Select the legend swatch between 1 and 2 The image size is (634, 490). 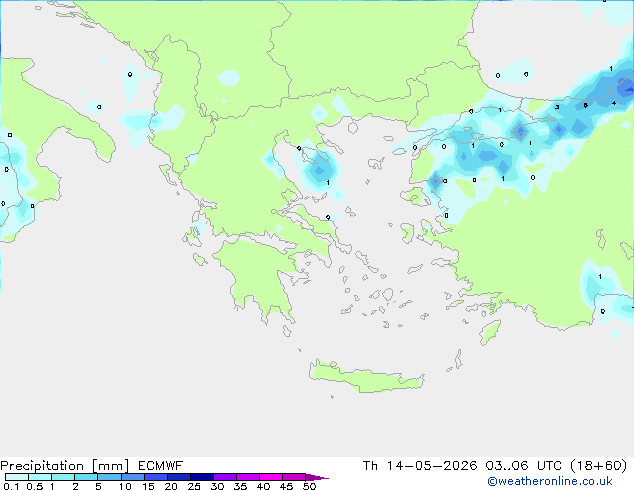[63, 477]
